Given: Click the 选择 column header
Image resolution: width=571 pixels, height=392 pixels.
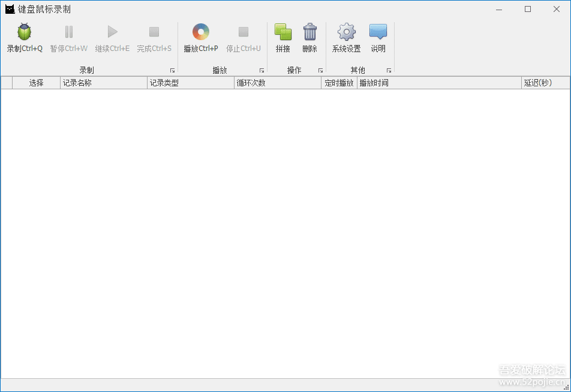Looking at the screenshot, I should (37, 83).
